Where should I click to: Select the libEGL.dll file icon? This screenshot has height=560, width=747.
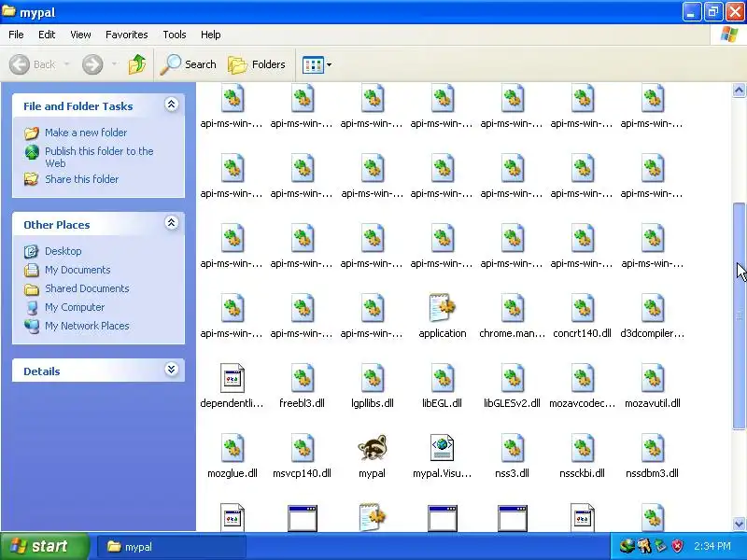tap(442, 378)
